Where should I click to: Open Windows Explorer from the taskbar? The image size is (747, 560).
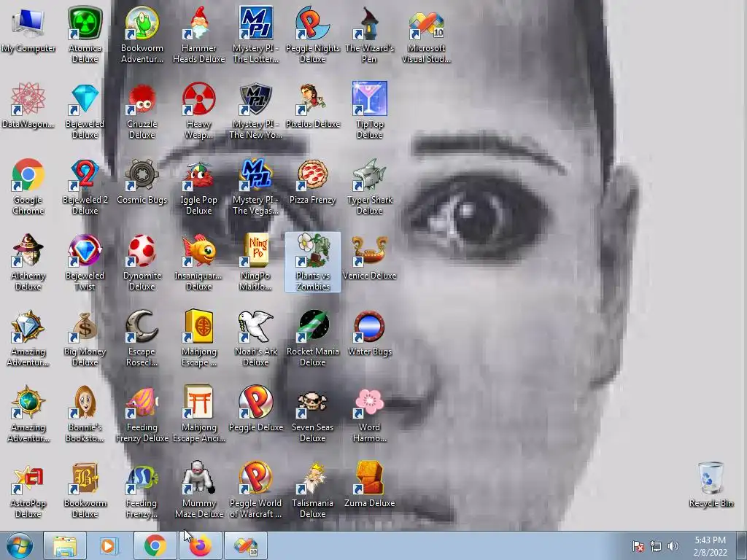coord(65,545)
